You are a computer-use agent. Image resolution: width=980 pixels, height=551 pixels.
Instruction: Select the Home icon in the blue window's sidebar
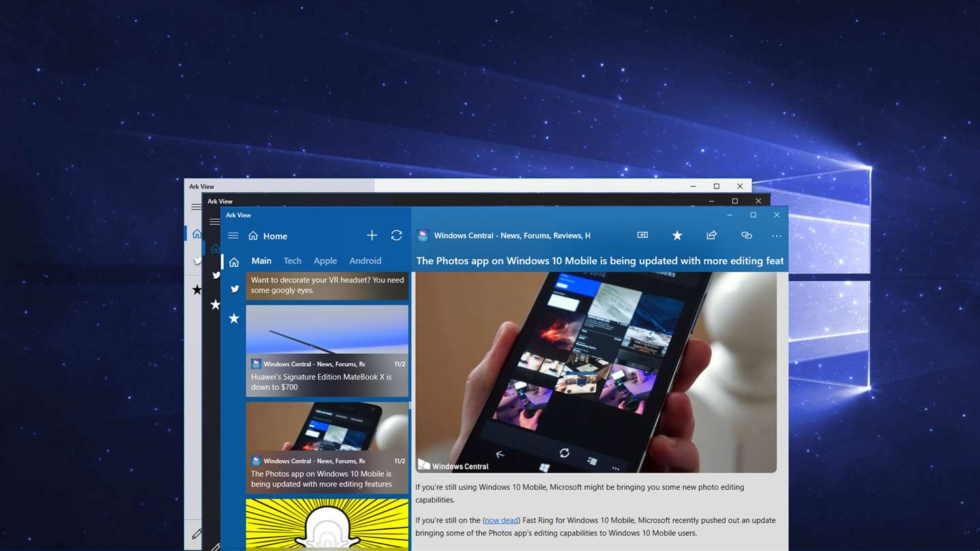pyautogui.click(x=234, y=262)
